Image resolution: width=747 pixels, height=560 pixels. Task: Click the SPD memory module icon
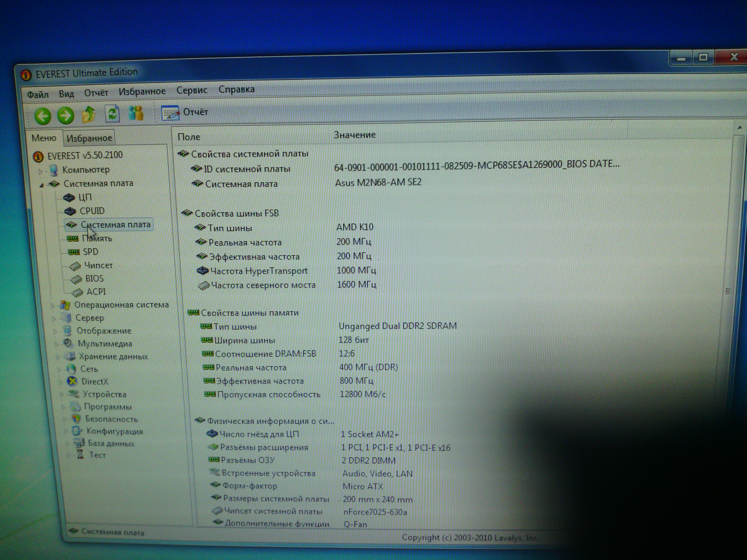[x=74, y=252]
